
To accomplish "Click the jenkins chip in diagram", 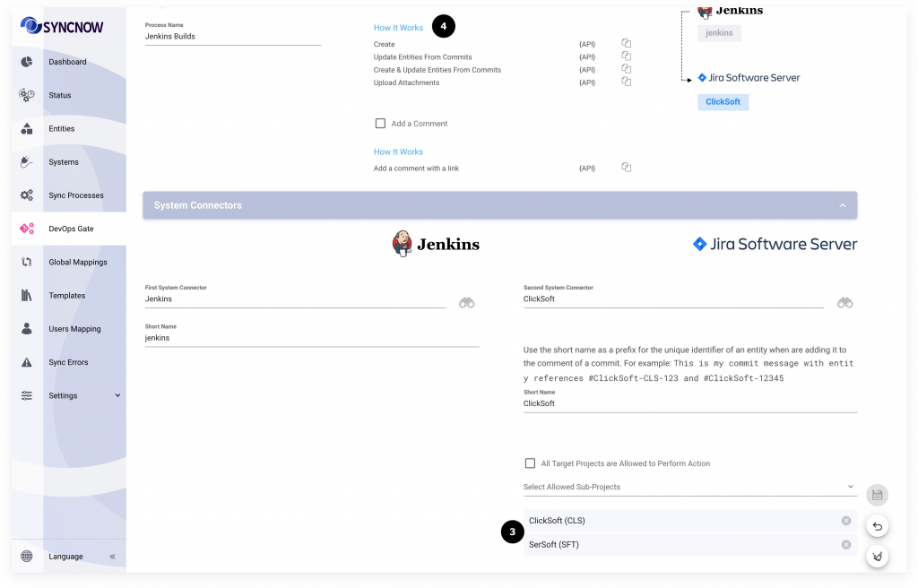I will (719, 33).
